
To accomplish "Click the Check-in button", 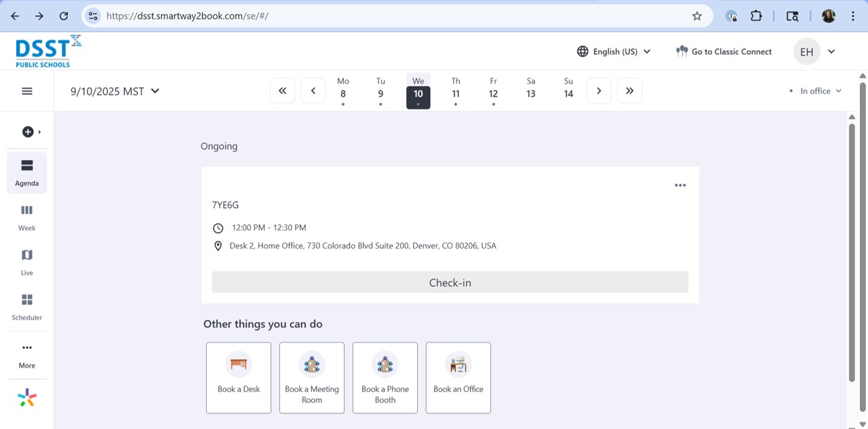I will 450,282.
